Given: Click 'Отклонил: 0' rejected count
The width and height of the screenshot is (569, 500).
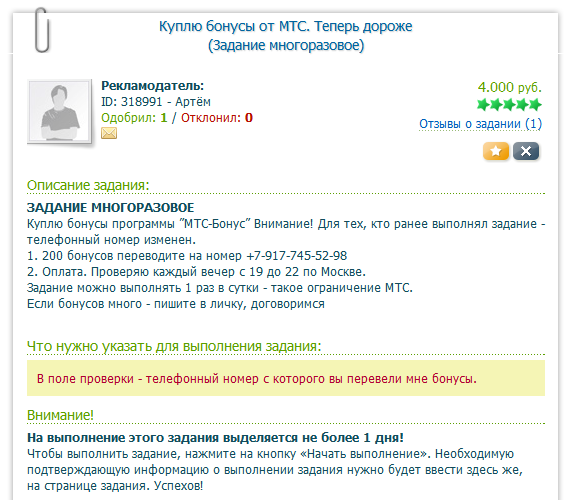Looking at the screenshot, I should (217, 118).
